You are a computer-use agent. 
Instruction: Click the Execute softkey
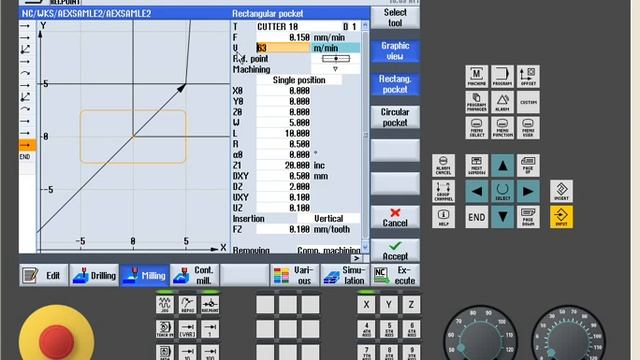pyautogui.click(x=395, y=276)
